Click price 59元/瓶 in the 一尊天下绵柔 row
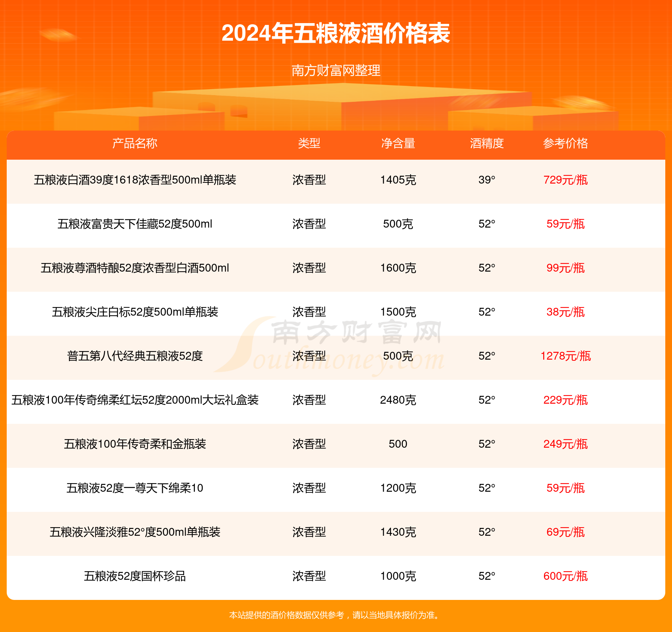Screen dimensions: 672x632 (x=565, y=488)
